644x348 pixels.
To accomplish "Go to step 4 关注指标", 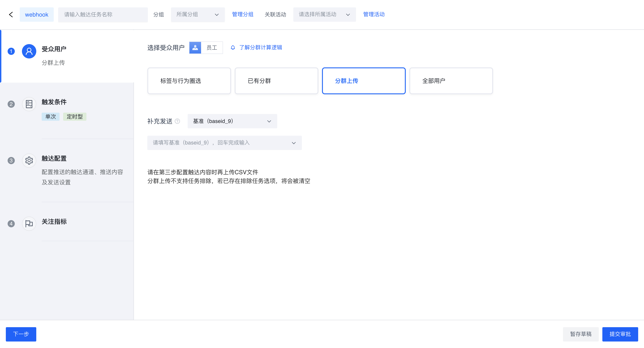I will [x=54, y=221].
